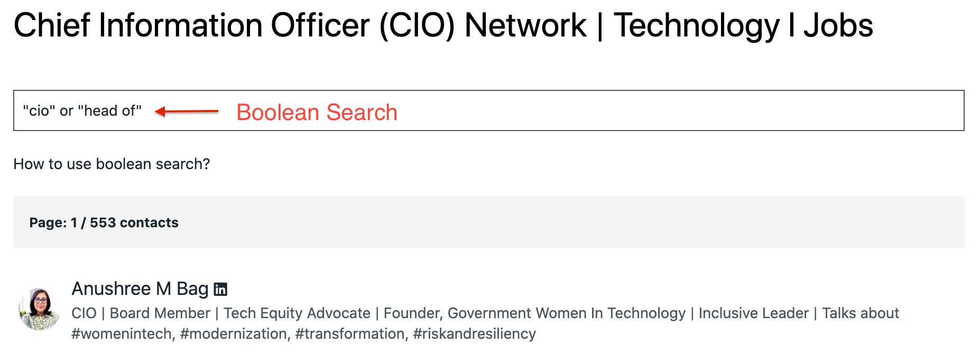
Task: Click the #womenintech hashtag
Action: pos(122,334)
